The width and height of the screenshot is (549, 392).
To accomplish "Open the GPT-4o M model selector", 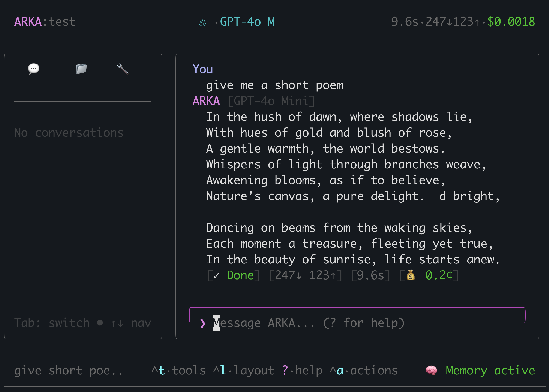I will pos(247,22).
